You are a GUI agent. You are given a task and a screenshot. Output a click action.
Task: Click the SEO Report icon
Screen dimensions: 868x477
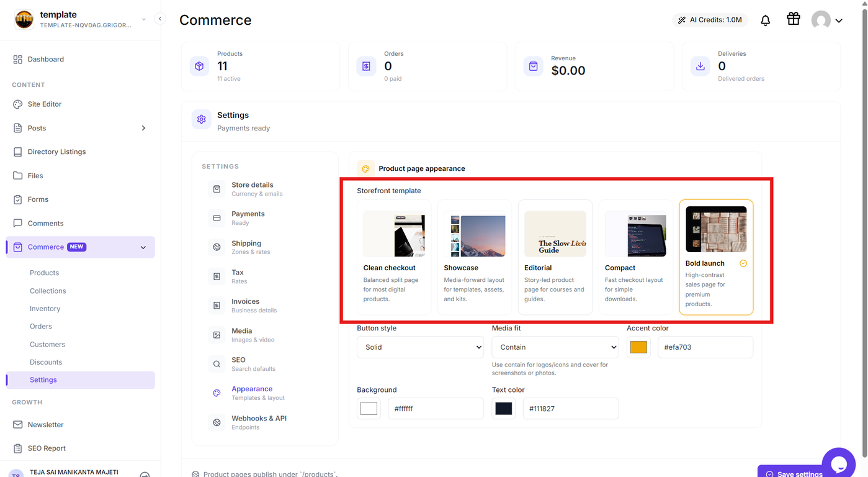(17, 448)
